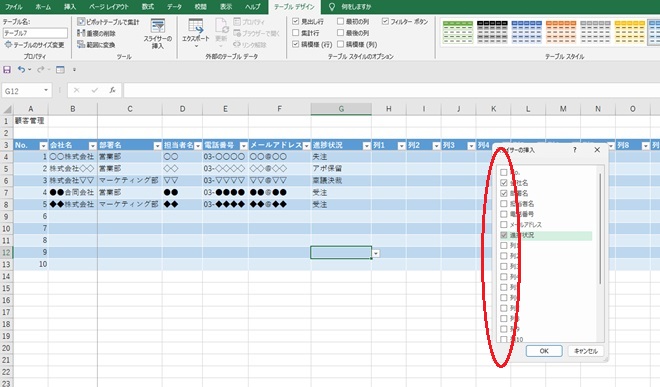Toggle Banded Columns (縞模様 (列)) checkbox
The image size is (660, 387).
point(341,44)
